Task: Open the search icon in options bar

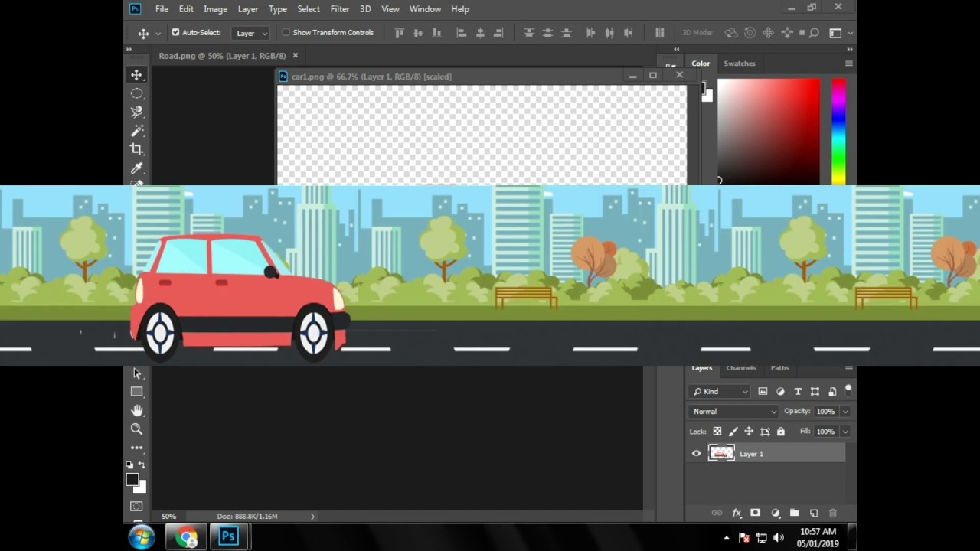Action: 814,33
